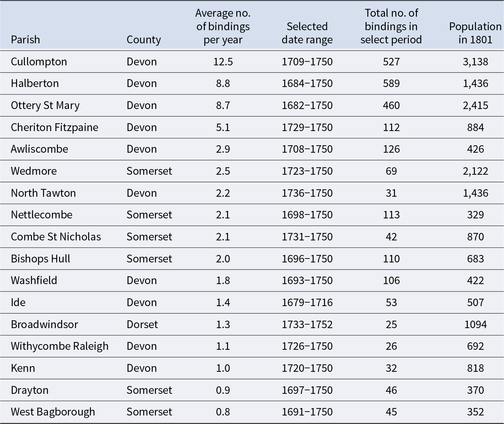The width and height of the screenshot is (504, 424).
Task: Select the Wedmore Somerset county cell
Action: click(149, 171)
